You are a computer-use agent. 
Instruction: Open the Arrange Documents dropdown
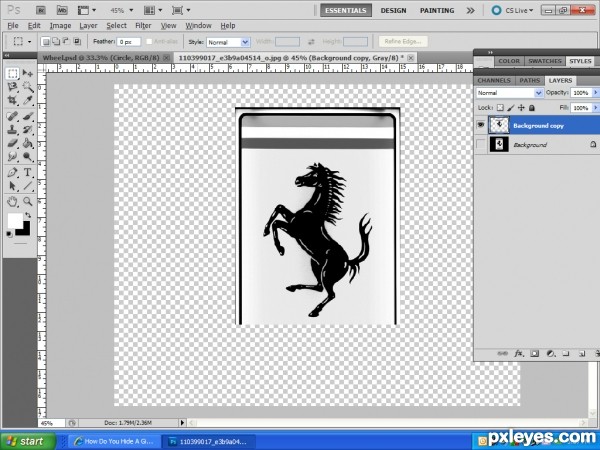point(153,10)
